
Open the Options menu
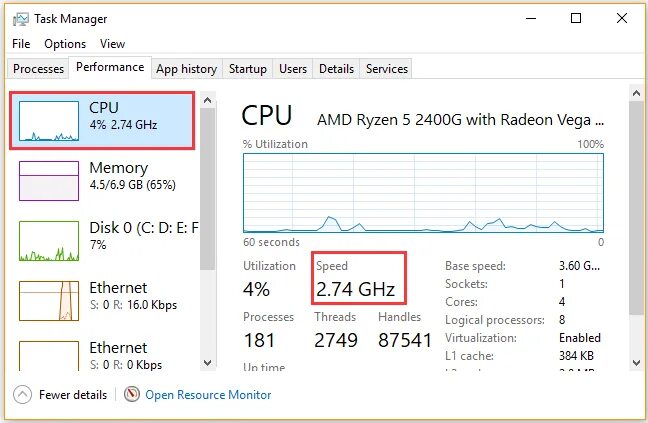(65, 44)
